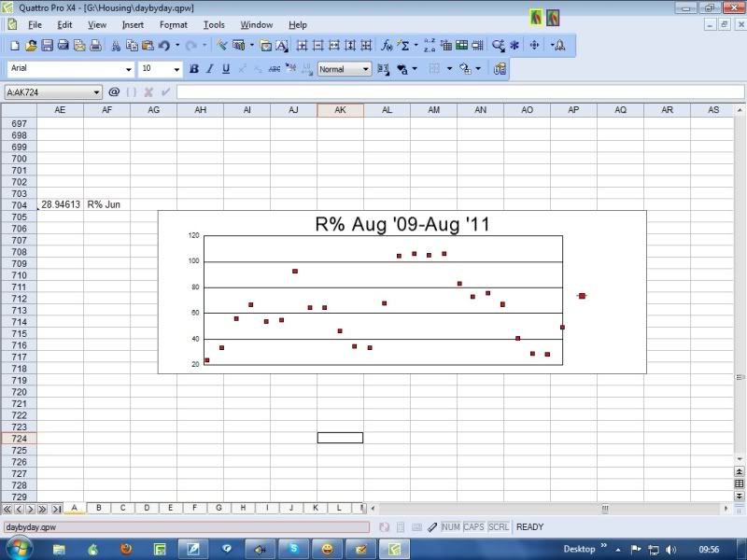Open the Help menu
The image size is (747, 560).
(298, 25)
